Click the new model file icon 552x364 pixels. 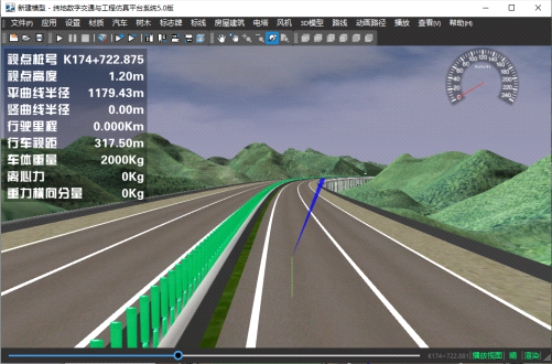(13, 38)
